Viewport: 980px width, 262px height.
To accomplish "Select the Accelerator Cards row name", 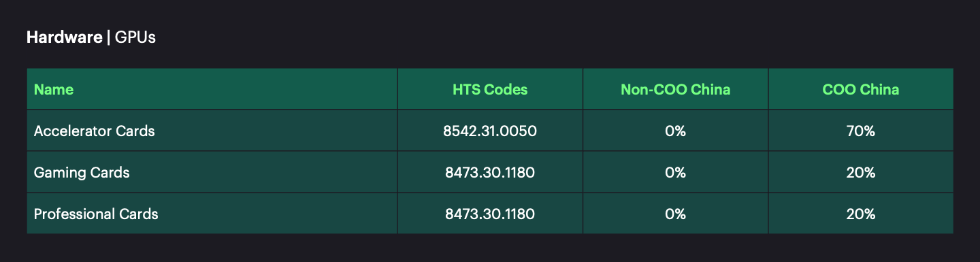I will pos(95,131).
